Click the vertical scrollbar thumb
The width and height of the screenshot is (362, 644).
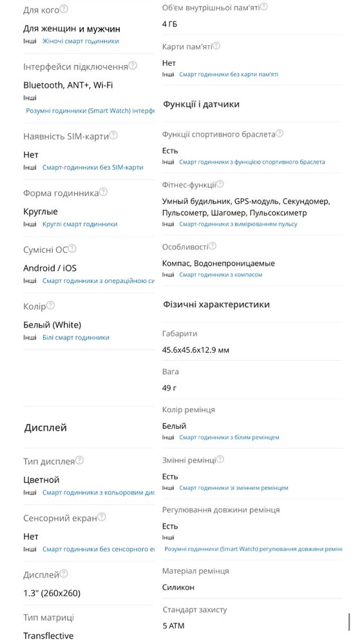349,622
